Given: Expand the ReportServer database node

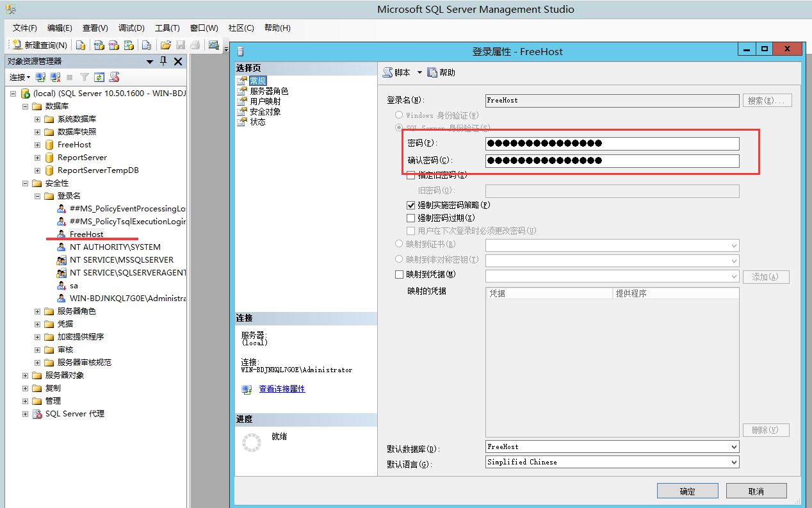Looking at the screenshot, I should point(38,158).
